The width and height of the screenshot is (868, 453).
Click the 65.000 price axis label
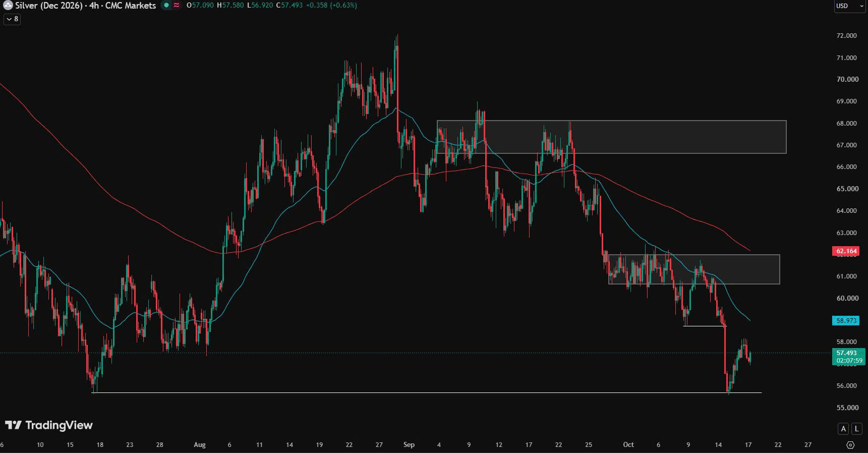pos(847,189)
